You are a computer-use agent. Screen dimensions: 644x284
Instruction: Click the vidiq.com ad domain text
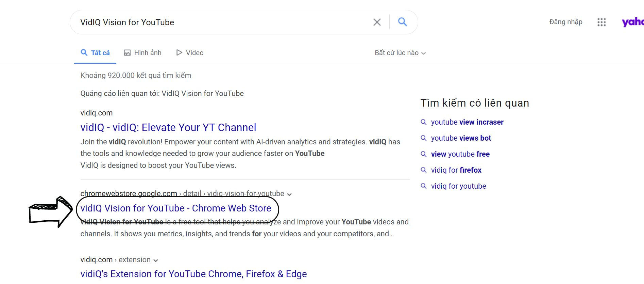pos(97,113)
